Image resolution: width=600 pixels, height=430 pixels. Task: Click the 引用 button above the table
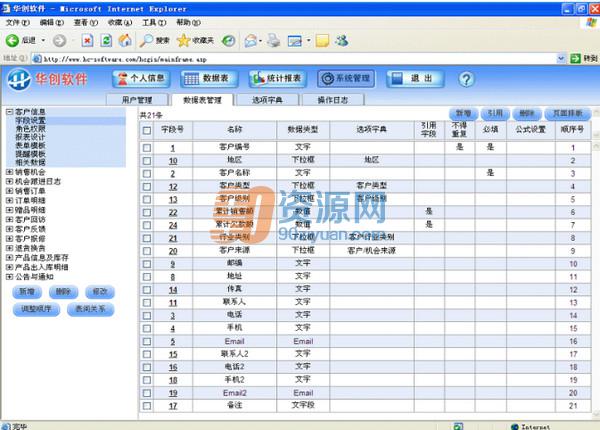click(495, 113)
